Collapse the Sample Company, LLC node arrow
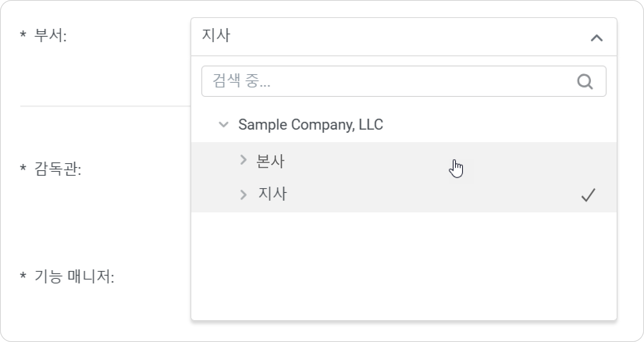Screen dimensions: 644x342 tap(224, 125)
